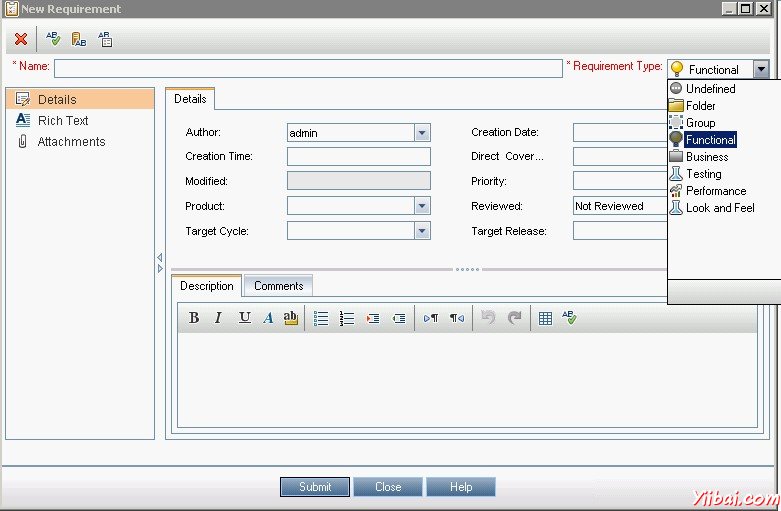This screenshot has height=511, width=781.
Task: Open the thesaurus tool icon
Action: point(79,39)
